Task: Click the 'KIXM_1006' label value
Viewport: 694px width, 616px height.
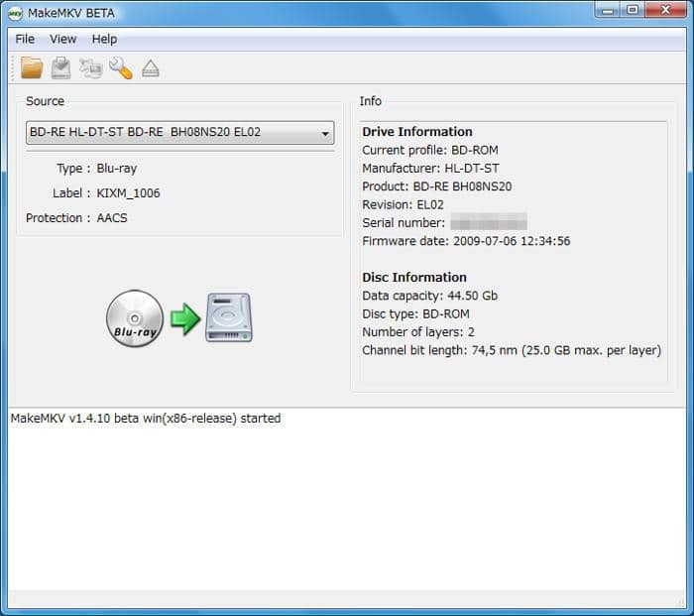Action: coord(128,193)
